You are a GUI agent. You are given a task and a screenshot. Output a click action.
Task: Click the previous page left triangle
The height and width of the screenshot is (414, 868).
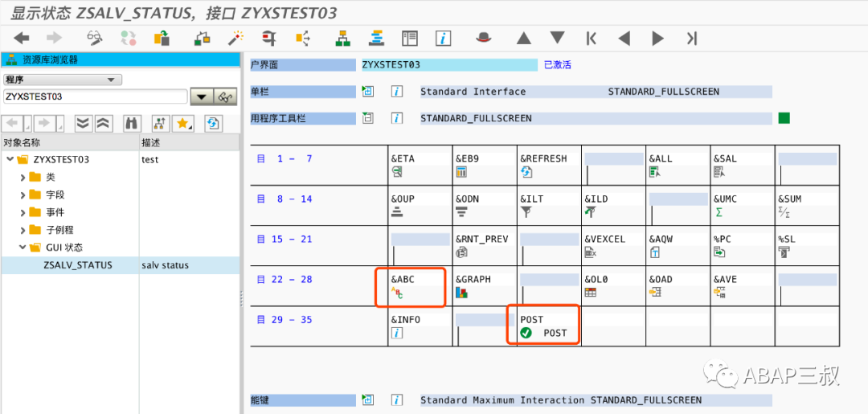click(624, 39)
